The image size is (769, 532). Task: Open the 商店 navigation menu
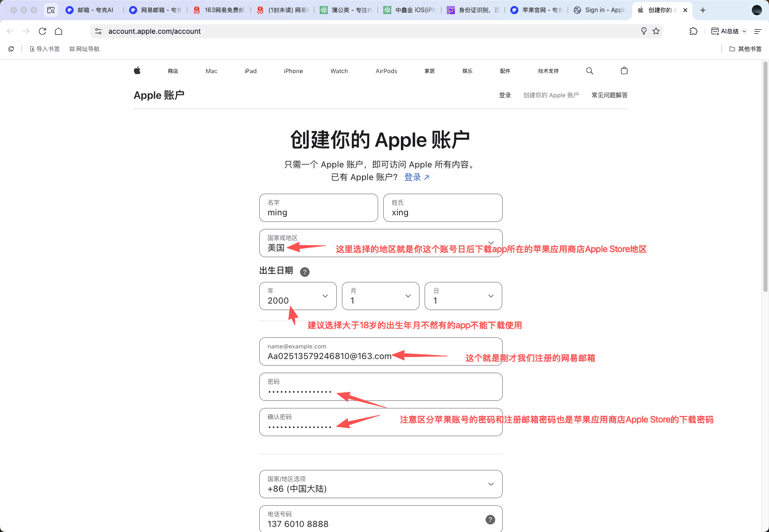coord(173,71)
